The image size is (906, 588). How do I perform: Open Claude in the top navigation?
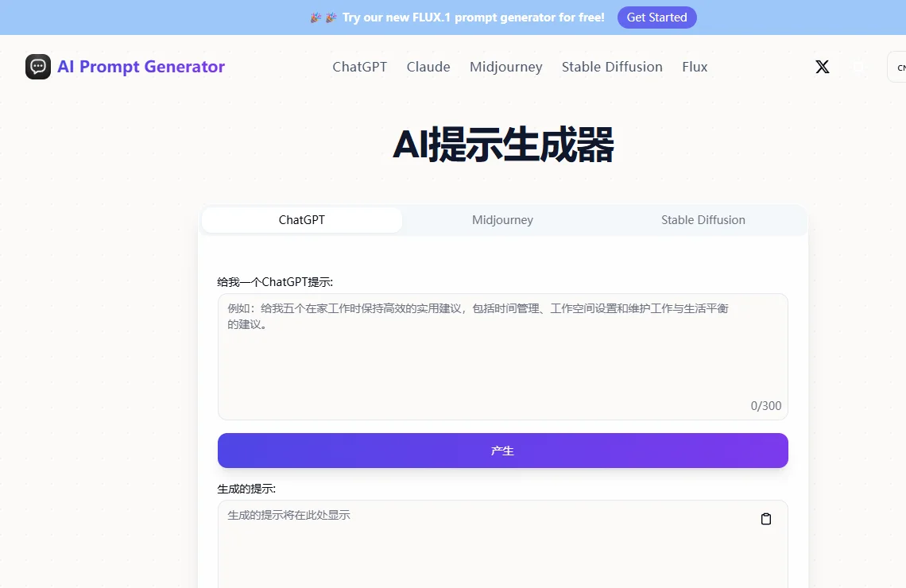(x=428, y=67)
